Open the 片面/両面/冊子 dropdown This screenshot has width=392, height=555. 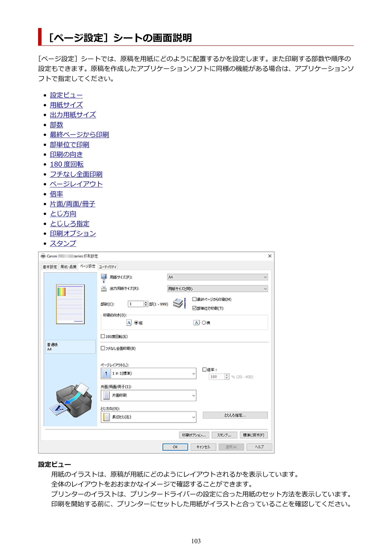point(149,396)
